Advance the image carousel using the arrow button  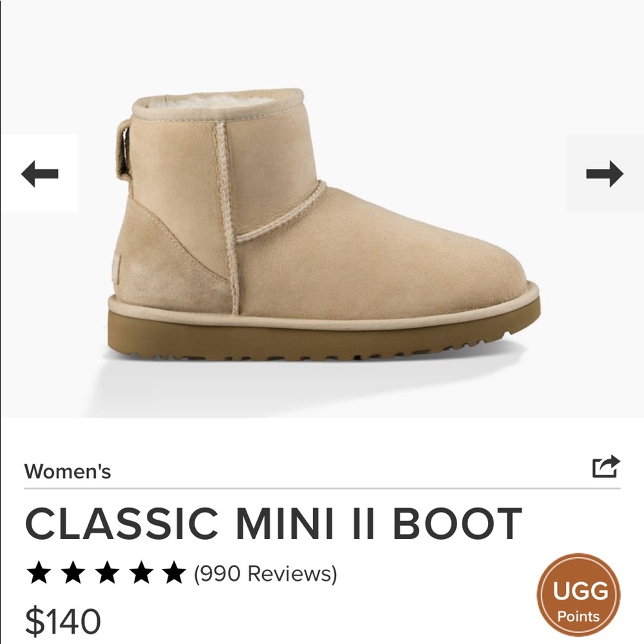click(604, 172)
